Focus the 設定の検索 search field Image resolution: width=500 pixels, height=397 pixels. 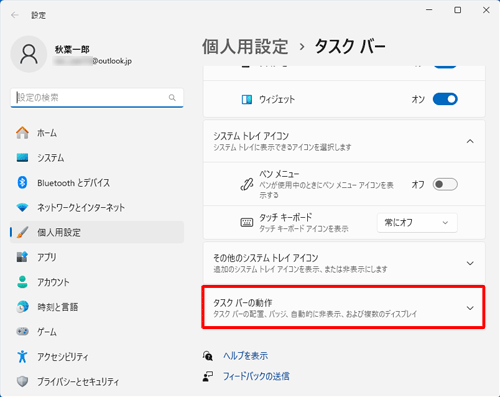click(x=97, y=98)
